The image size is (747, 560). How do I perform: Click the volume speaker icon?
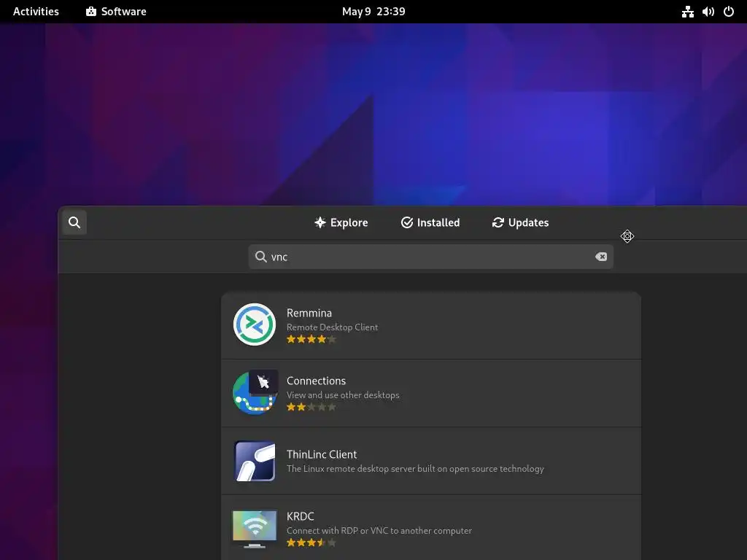pos(708,12)
